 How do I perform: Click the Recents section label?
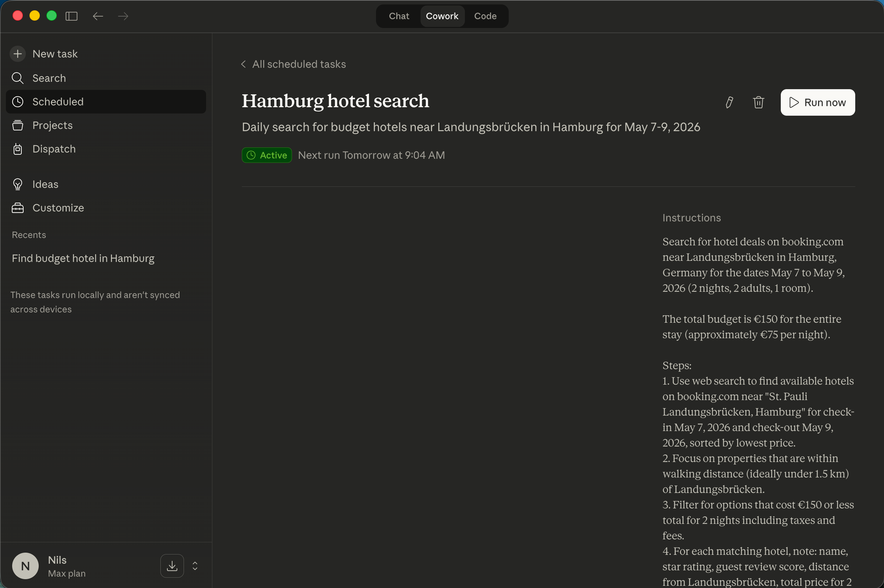coord(29,235)
